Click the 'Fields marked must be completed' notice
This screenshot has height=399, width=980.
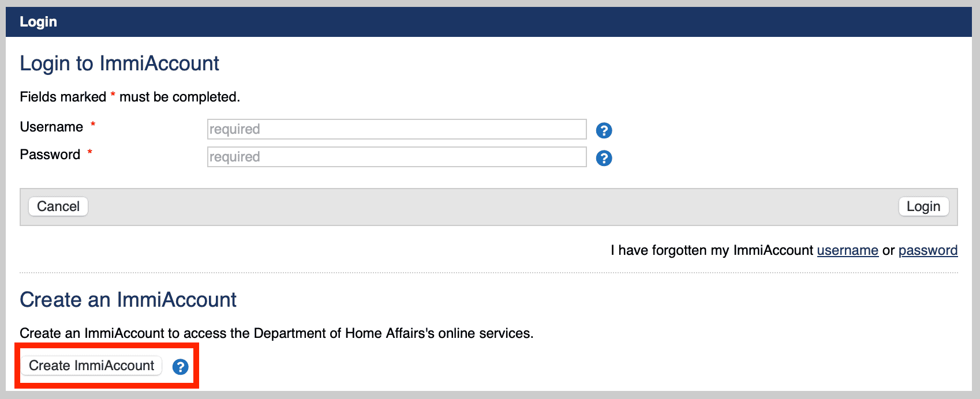[129, 97]
